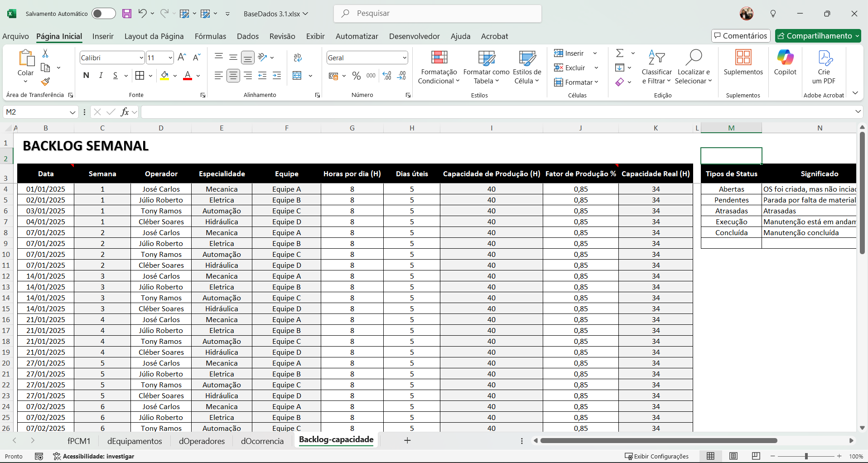Click the Copilot icon
The height and width of the screenshot is (463, 868).
coord(785,62)
